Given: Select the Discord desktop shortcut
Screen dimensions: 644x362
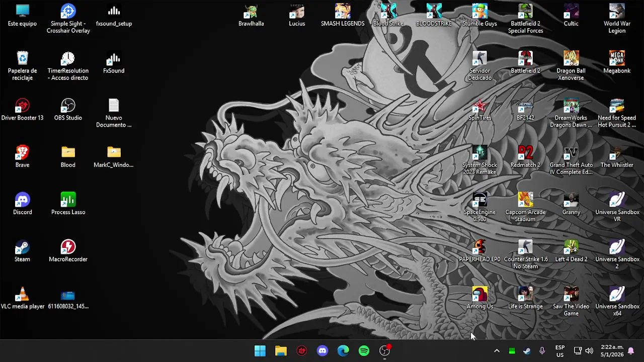Looking at the screenshot, I should 22,204.
